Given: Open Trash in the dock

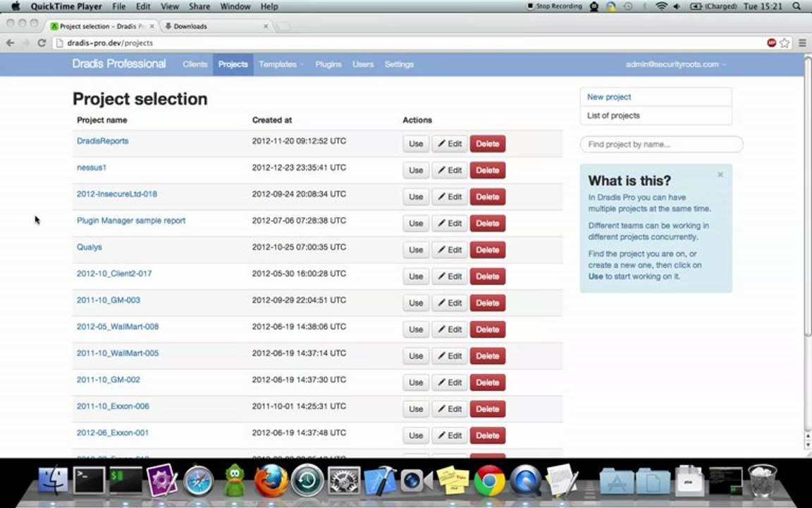Looking at the screenshot, I should (x=762, y=480).
